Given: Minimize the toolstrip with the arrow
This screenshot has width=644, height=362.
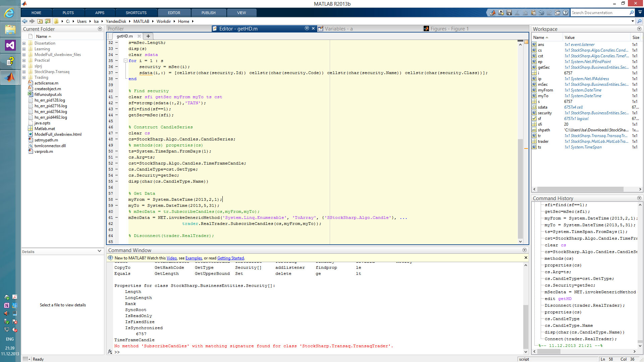Looking at the screenshot, I should pyautogui.click(x=640, y=12).
